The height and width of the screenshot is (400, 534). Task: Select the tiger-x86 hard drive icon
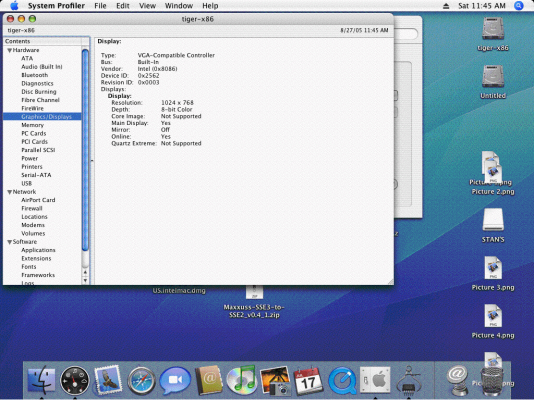pyautogui.click(x=493, y=29)
